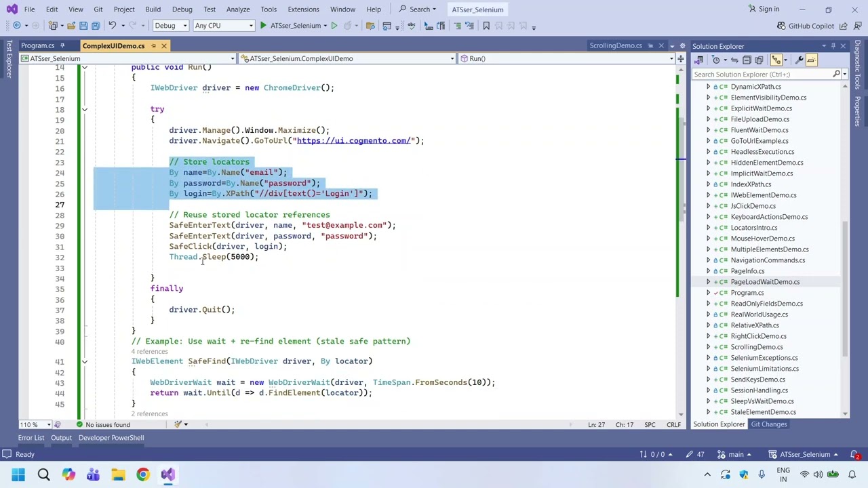Click main branch button in status bar

click(736, 455)
